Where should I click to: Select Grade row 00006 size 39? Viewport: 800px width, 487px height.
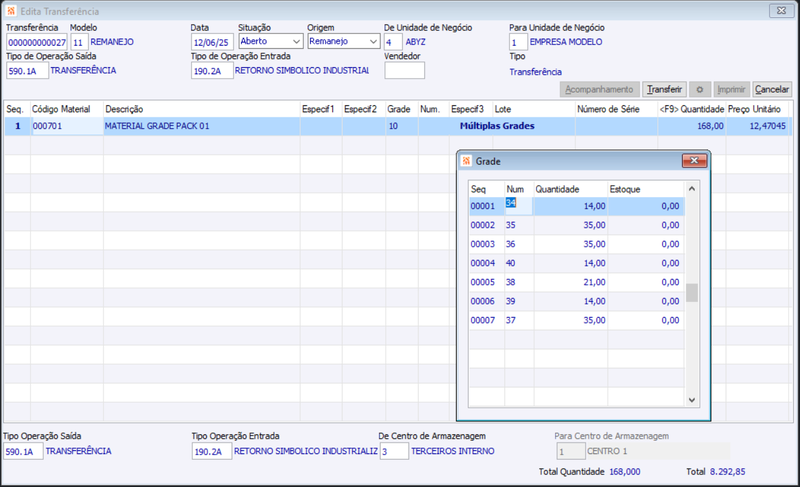pos(577,301)
